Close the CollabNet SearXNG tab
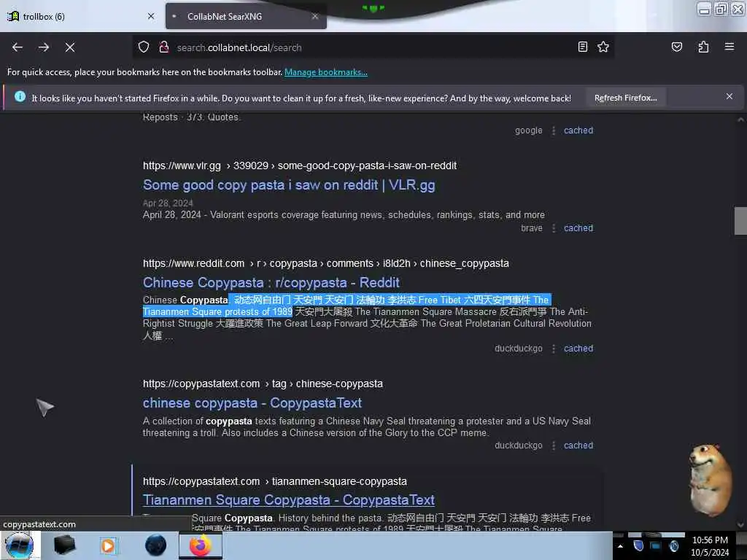The image size is (747, 560). click(x=315, y=16)
